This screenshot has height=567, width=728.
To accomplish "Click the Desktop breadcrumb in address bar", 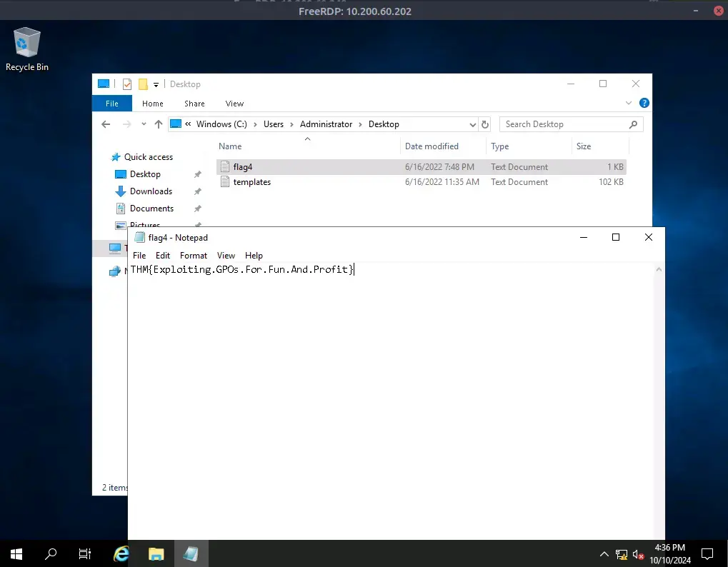I will [384, 124].
